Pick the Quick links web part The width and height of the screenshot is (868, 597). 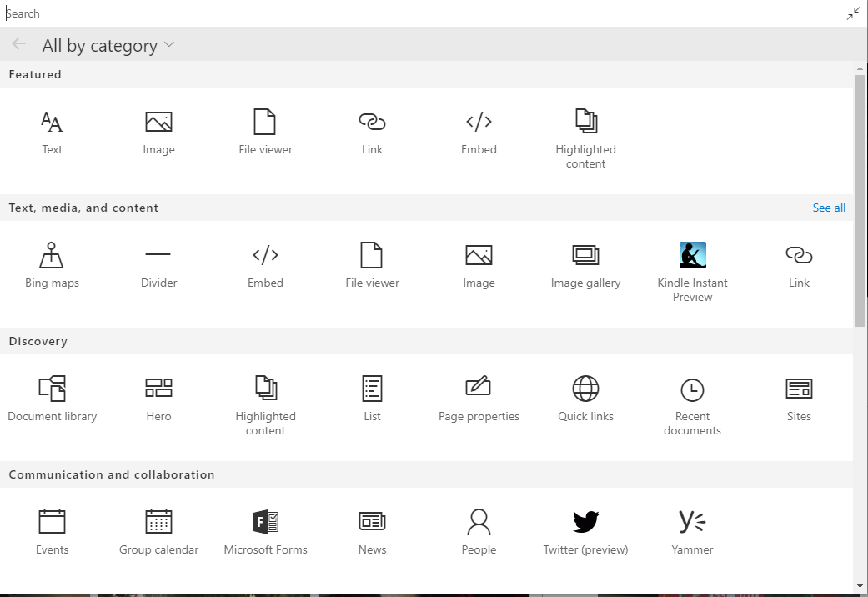(x=585, y=399)
